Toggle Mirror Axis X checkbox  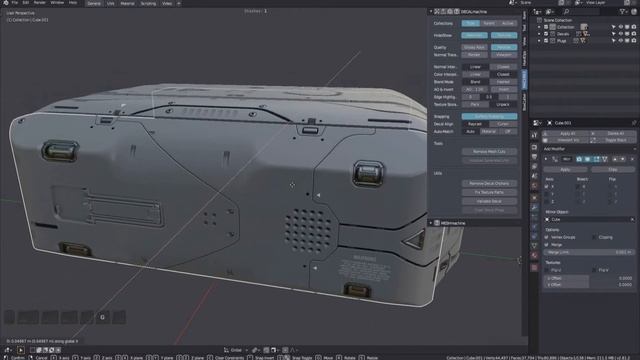547,187
